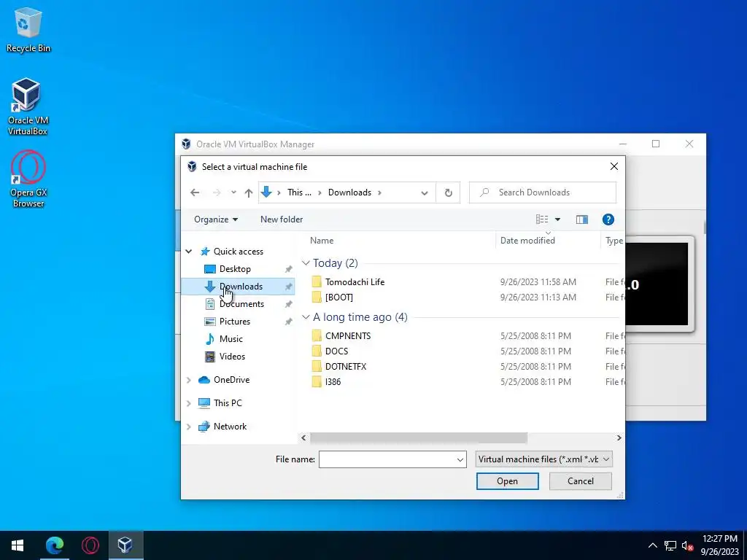This screenshot has width=747, height=560.
Task: Click the Open button
Action: click(x=508, y=481)
